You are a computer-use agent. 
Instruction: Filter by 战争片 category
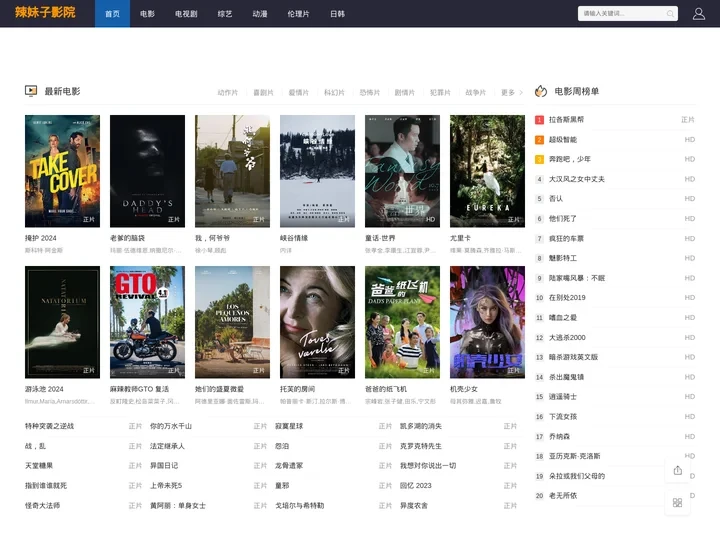475,92
